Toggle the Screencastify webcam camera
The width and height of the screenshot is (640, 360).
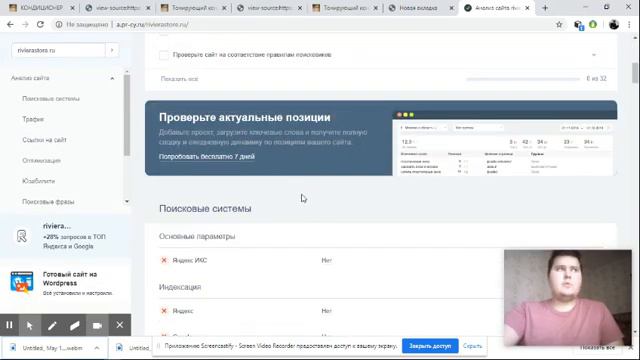click(x=97, y=325)
